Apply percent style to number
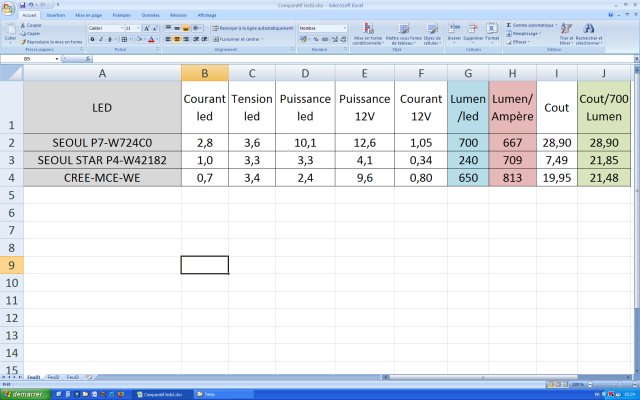This screenshot has height=400, width=640. (316, 39)
